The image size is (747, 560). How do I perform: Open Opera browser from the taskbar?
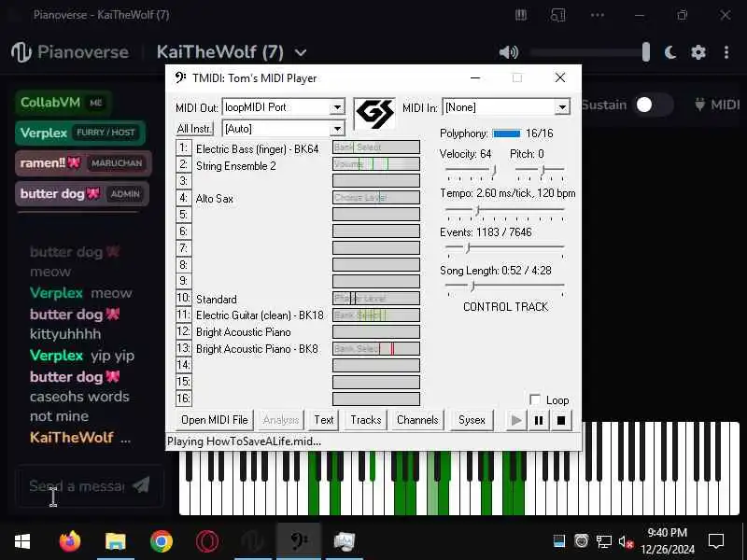(x=207, y=541)
